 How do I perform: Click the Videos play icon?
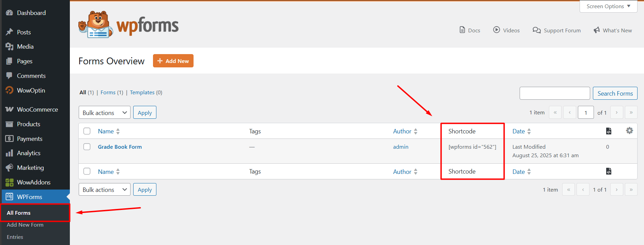496,30
